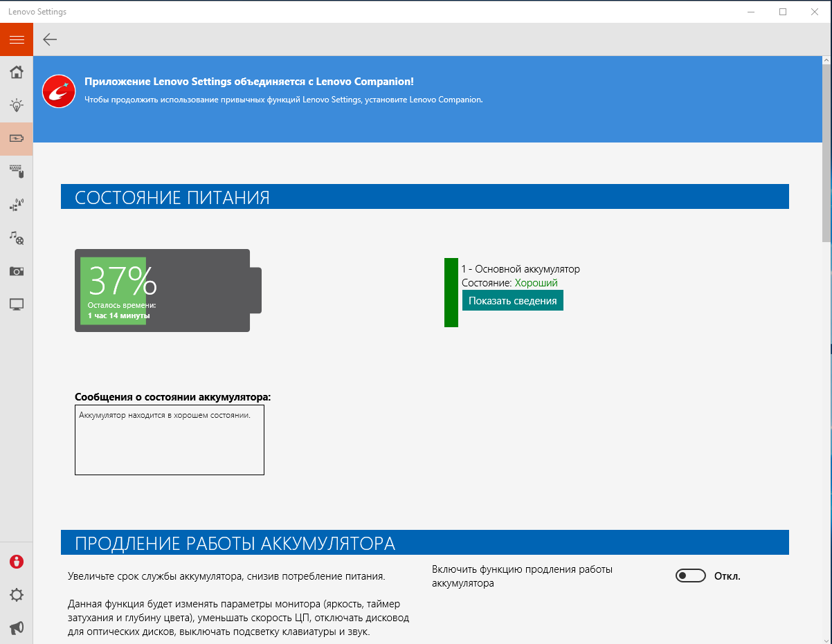Click the СОСТОЯНИЕ ПИТАНИЯ section header

[x=425, y=196]
